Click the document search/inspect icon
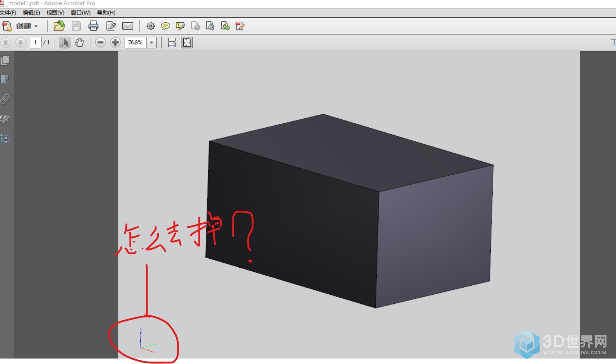This screenshot has height=364, width=616. pyautogui.click(x=210, y=26)
